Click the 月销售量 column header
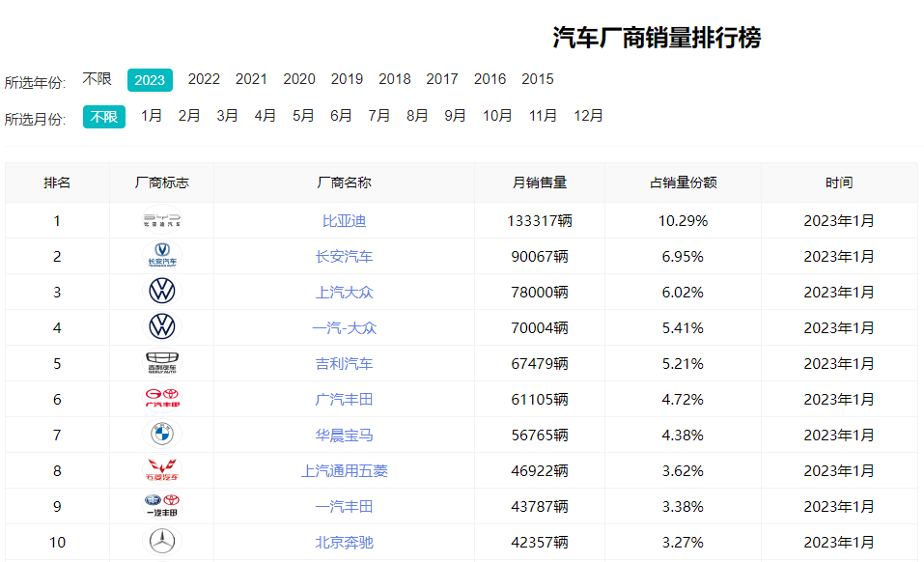Viewport: 924px width, 562px height. pos(539,183)
